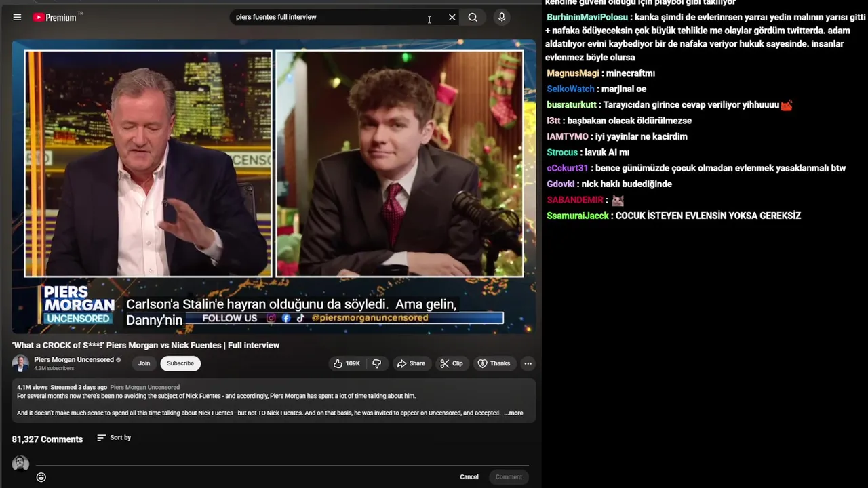Click chat message 'başbakan olacak öldürülmezse'
Image resolution: width=868 pixels, height=488 pixels.
point(629,121)
